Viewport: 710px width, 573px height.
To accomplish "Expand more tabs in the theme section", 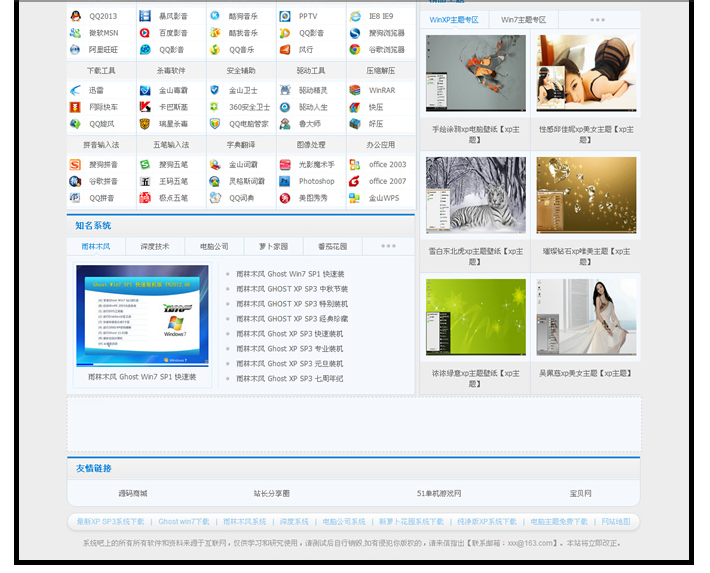I will pos(597,20).
